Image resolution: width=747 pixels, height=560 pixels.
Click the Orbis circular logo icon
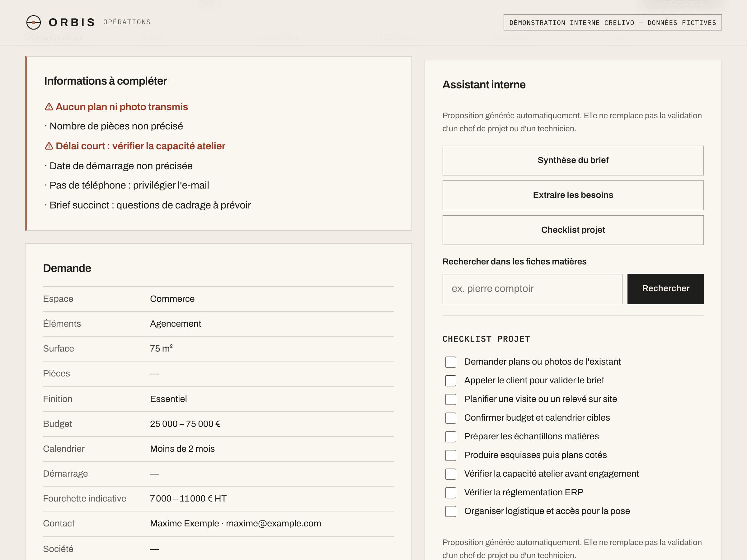(x=33, y=22)
